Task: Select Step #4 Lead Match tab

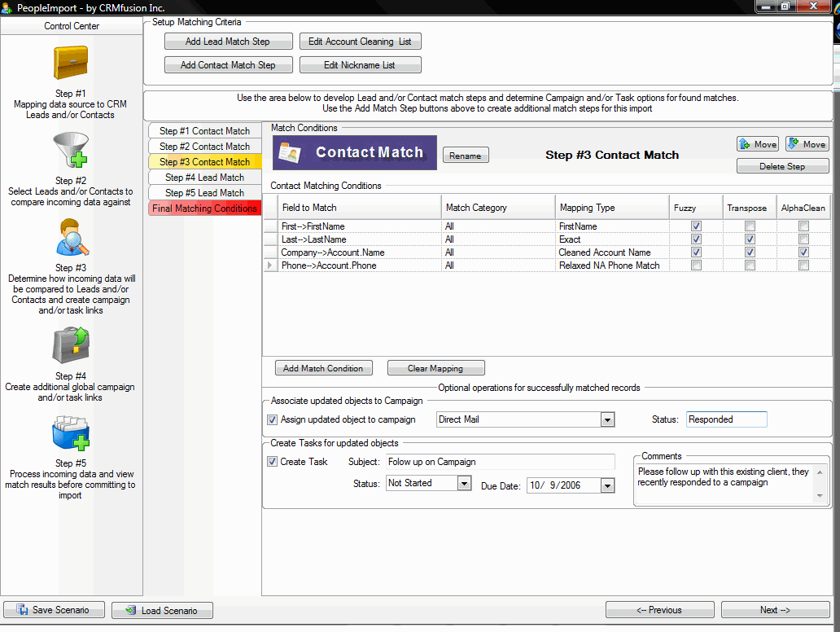Action: tap(204, 178)
